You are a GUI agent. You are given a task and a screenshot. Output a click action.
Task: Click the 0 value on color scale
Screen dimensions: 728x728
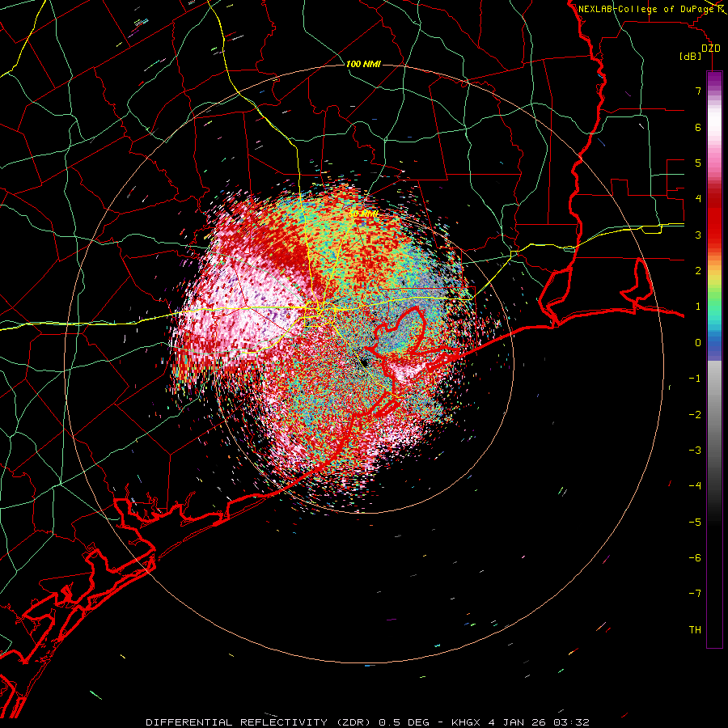(698, 343)
